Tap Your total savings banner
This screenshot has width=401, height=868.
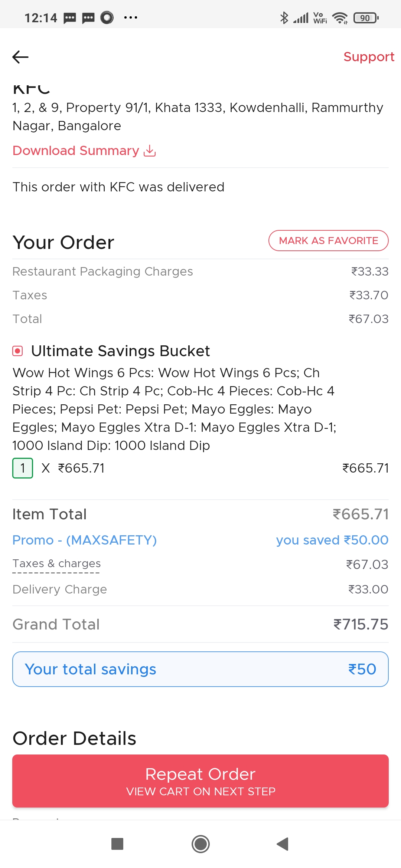click(x=200, y=669)
